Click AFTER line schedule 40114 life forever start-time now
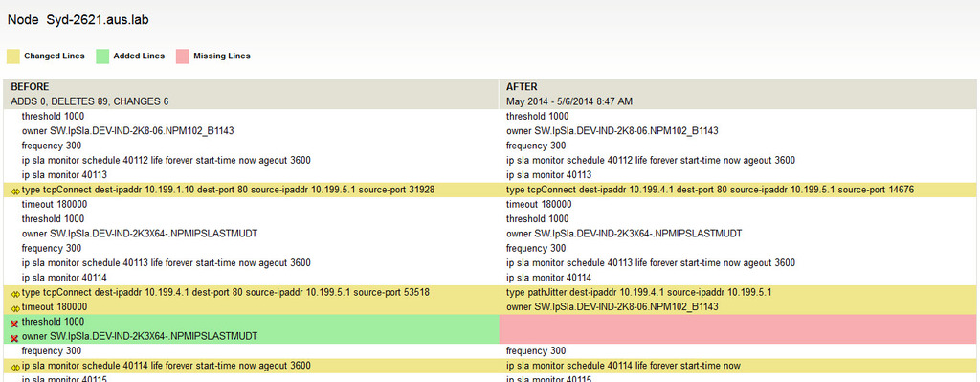Viewport: 980px width, 382px height. pyautogui.click(x=623, y=365)
